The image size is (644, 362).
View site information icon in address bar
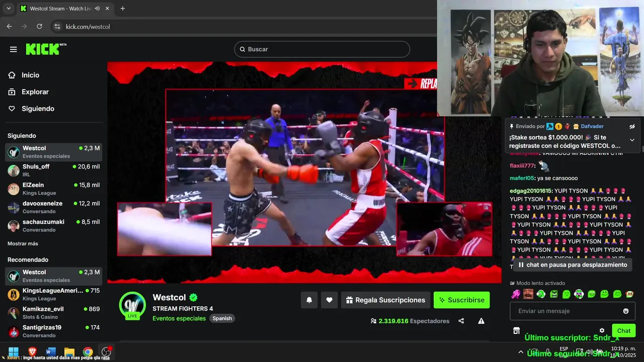pos(57,27)
